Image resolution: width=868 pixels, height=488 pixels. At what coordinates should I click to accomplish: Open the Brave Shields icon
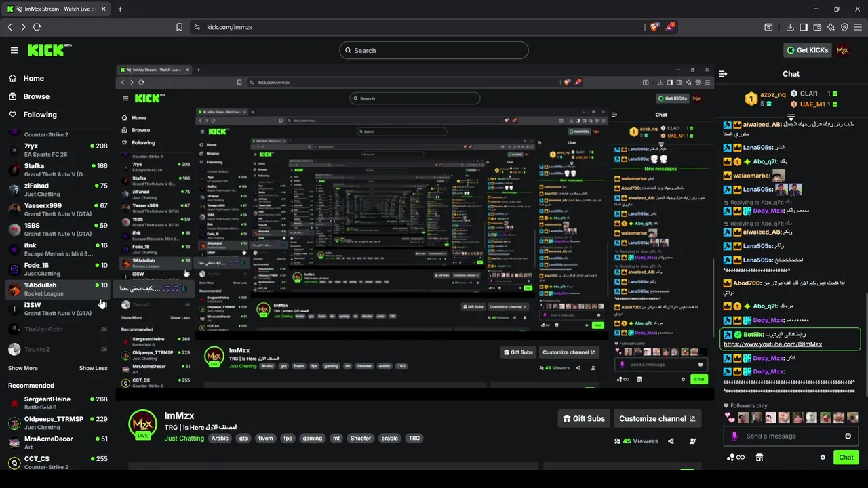654,27
